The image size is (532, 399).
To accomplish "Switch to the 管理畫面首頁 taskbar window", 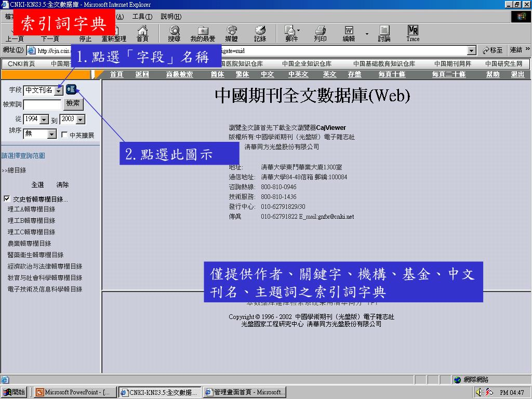I will click(245, 392).
